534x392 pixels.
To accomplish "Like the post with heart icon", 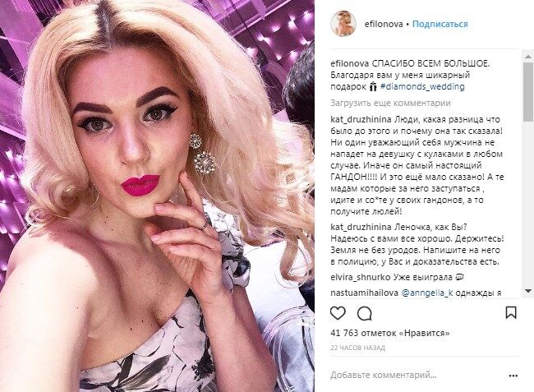I will pos(338,313).
